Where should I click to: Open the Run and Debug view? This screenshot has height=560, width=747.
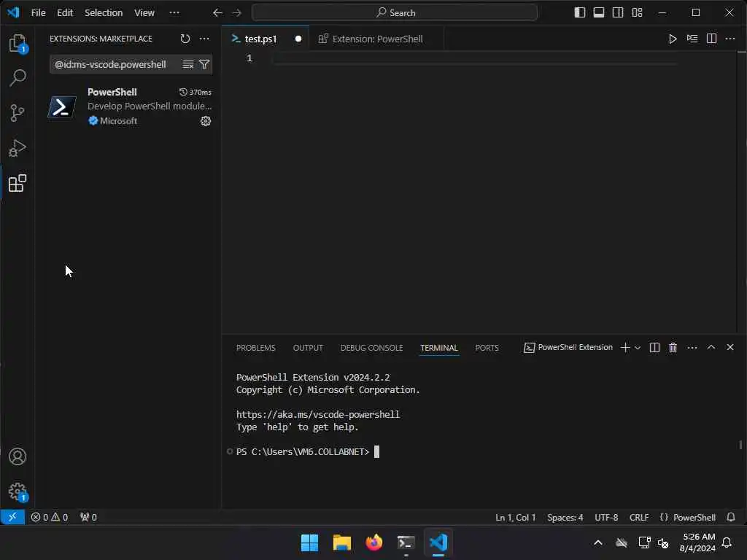pyautogui.click(x=18, y=148)
